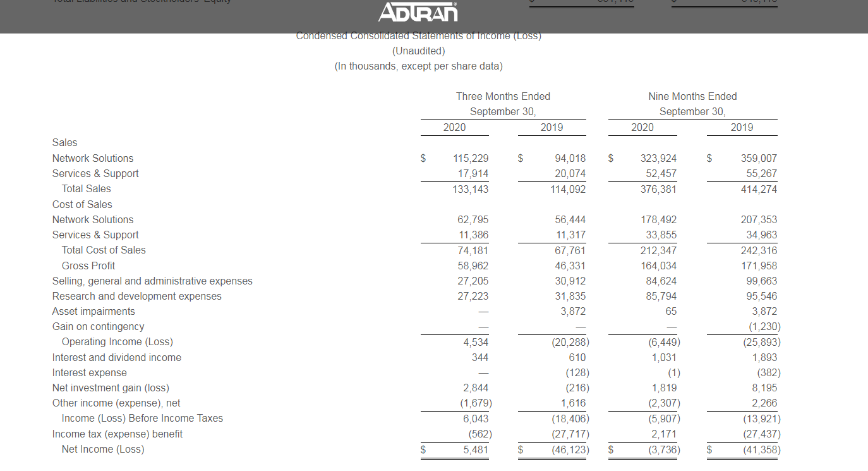This screenshot has width=868, height=471.
Task: Click the Interest and dividend income label
Action: [x=117, y=357]
